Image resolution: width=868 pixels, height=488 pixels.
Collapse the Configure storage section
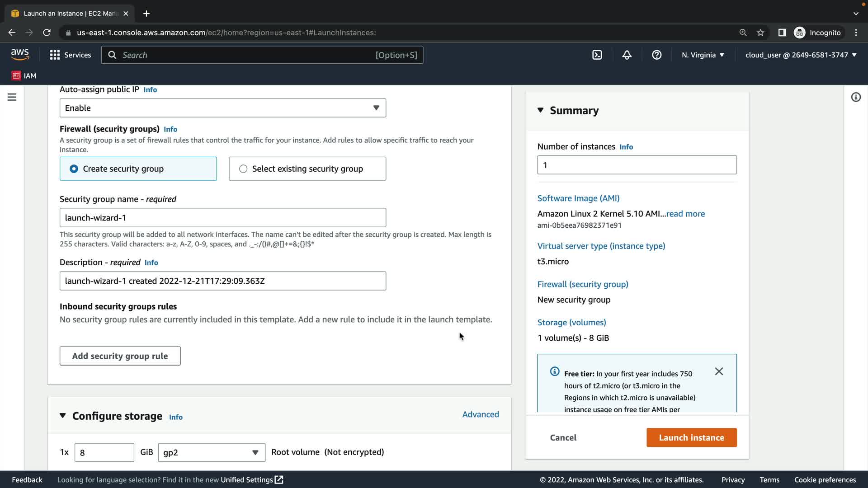pos(63,416)
